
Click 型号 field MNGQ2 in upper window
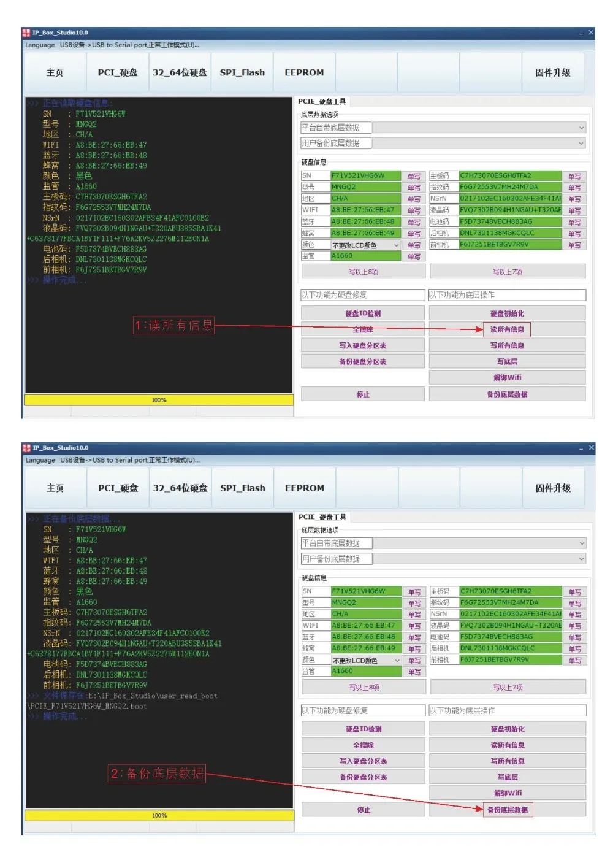(x=365, y=187)
